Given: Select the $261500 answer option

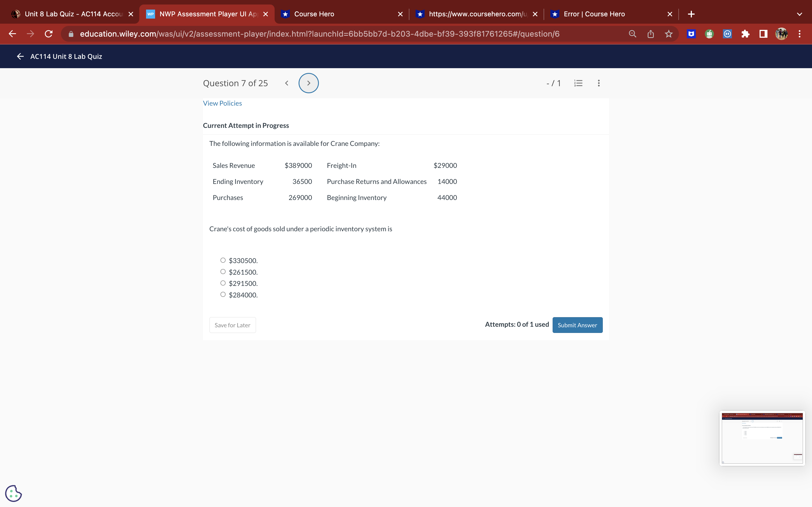Looking at the screenshot, I should [x=223, y=271].
